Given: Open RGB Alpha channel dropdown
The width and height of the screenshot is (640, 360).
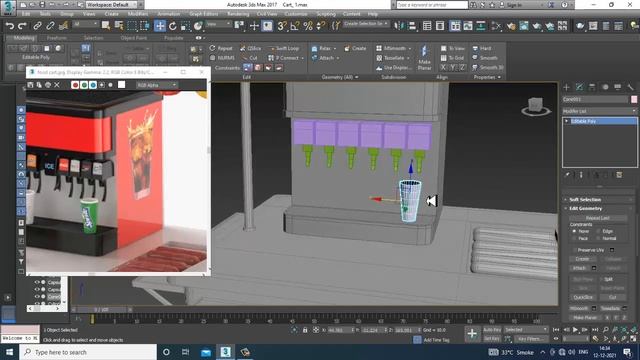Looking at the screenshot, I should point(157,85).
